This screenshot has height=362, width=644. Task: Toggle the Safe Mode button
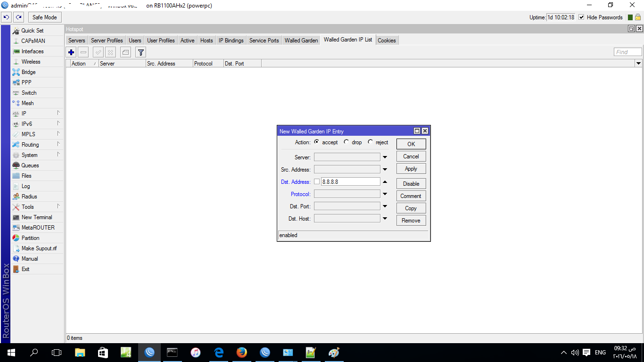point(45,17)
